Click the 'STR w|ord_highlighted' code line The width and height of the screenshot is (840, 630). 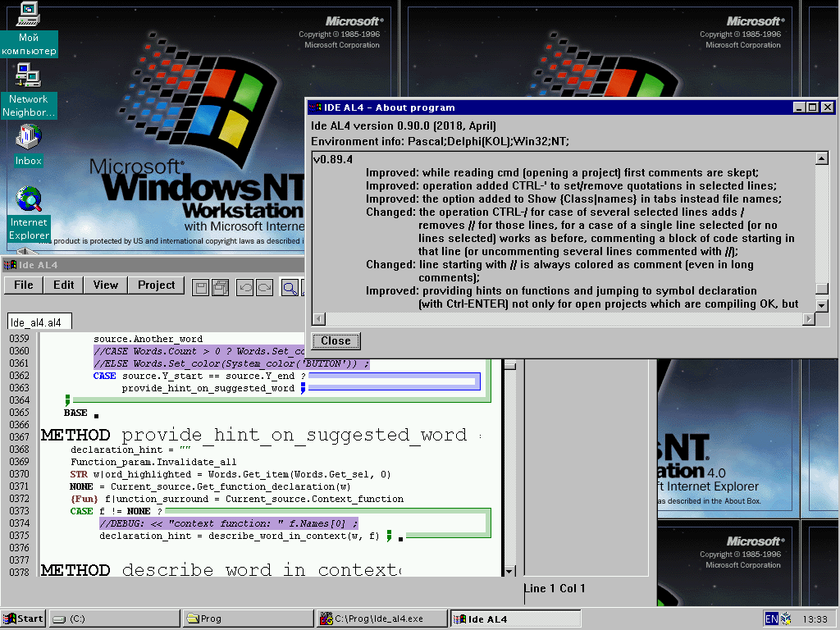pos(231,474)
